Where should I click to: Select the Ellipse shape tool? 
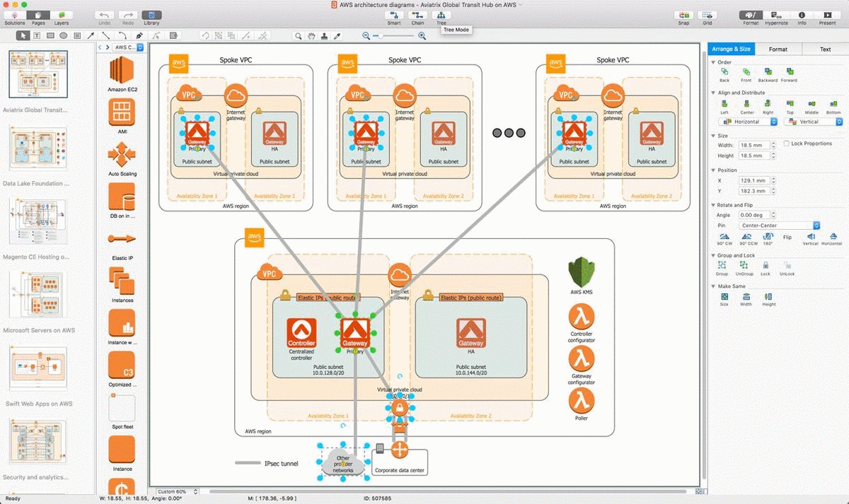(64, 35)
